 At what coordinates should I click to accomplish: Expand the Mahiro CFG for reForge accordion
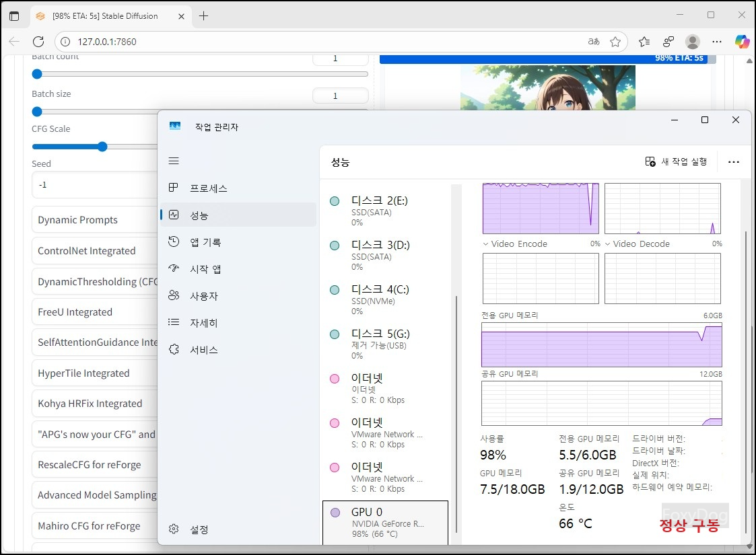coord(95,525)
